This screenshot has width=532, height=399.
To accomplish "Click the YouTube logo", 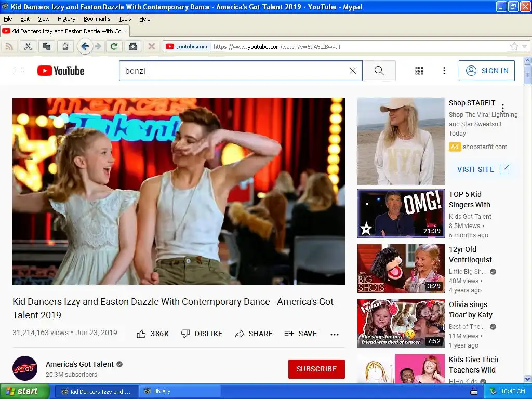I will (x=61, y=71).
